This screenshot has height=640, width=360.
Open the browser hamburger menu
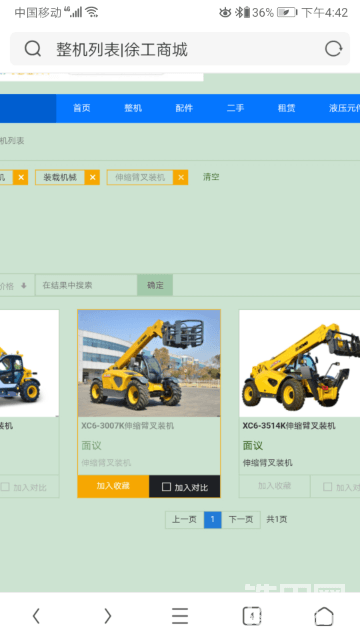180,616
